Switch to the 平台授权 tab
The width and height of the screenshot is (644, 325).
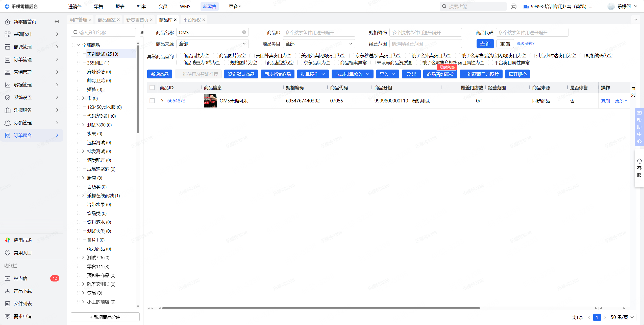pyautogui.click(x=192, y=20)
